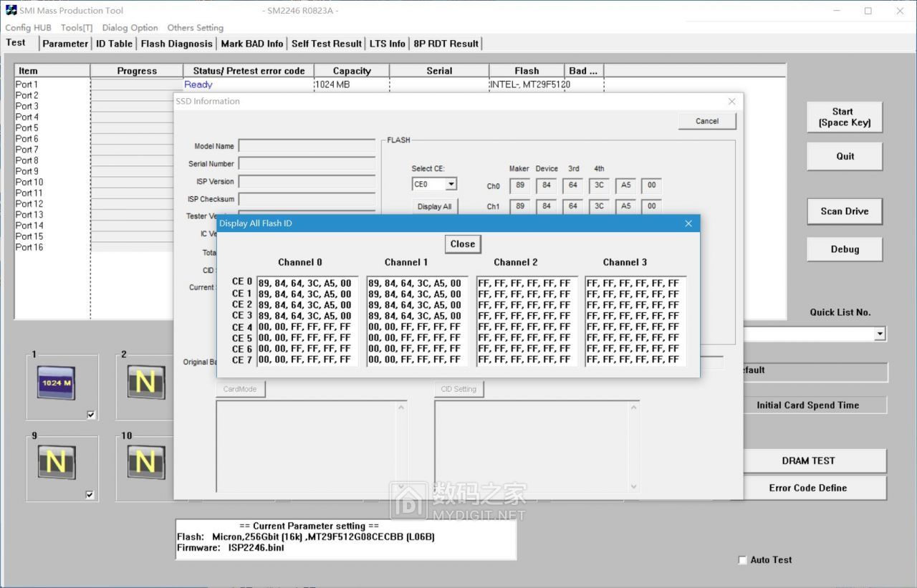Screen dimensions: 917x588
Task: Switch to the Test tab
Action: coord(16,42)
